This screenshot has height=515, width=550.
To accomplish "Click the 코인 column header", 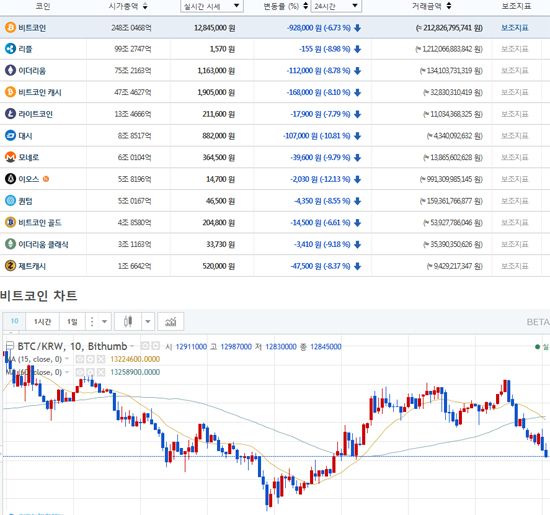I will pos(43,6).
